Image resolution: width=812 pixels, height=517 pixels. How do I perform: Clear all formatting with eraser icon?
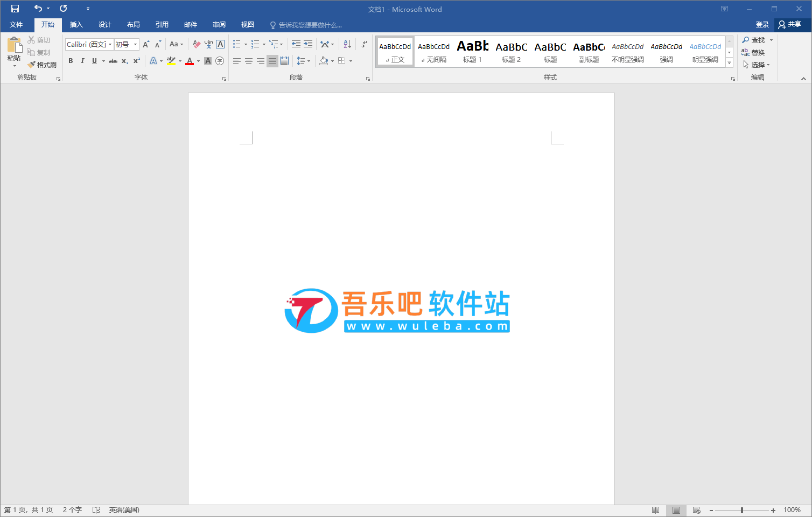point(197,44)
